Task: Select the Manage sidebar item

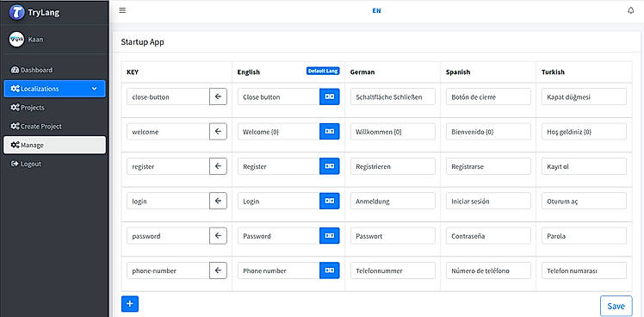Action: coord(54,145)
